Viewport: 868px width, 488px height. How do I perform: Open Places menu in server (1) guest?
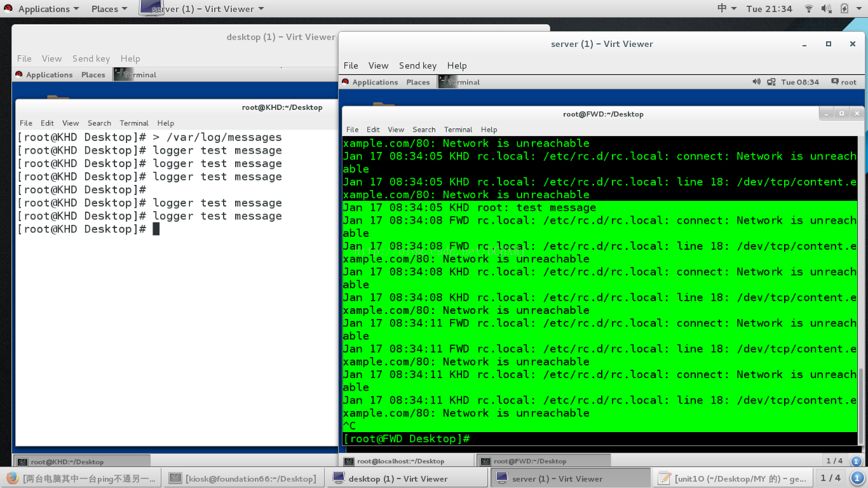418,82
